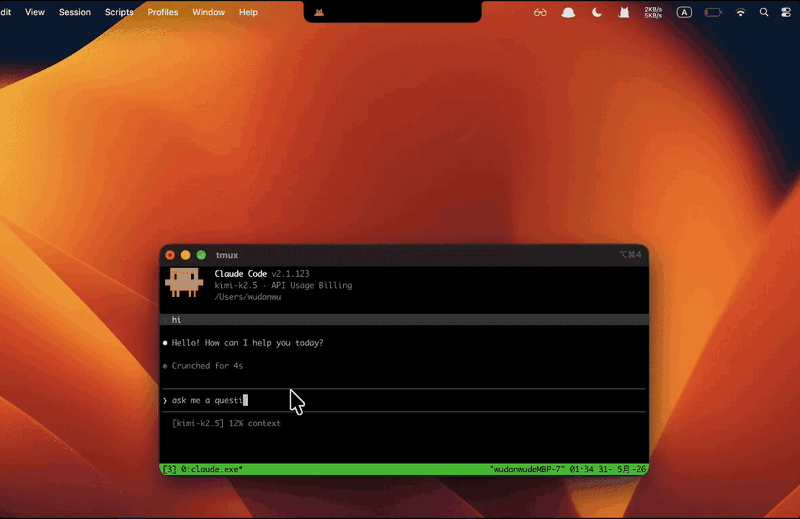Open the View menu
This screenshot has width=800, height=519.
[x=35, y=12]
